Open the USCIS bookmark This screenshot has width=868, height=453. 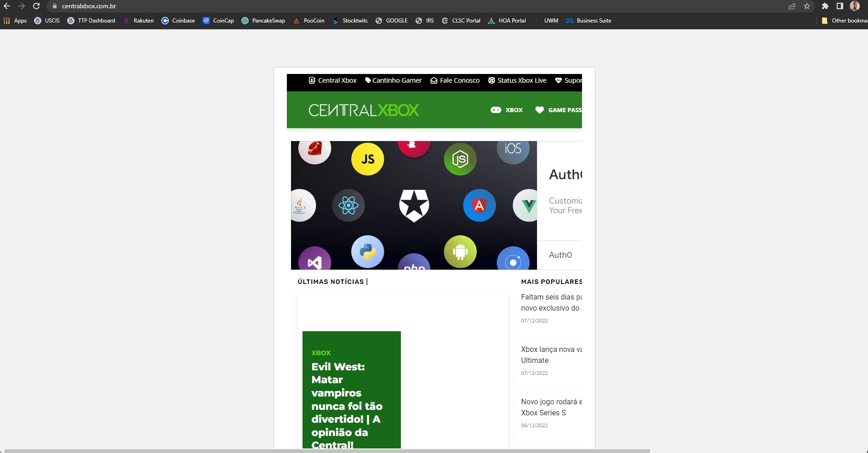[47, 21]
